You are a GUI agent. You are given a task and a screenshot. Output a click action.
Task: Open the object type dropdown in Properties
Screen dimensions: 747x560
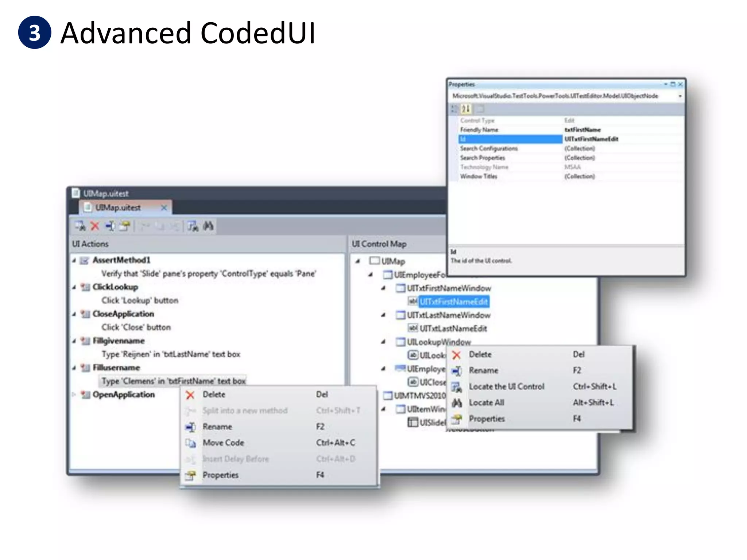click(680, 96)
